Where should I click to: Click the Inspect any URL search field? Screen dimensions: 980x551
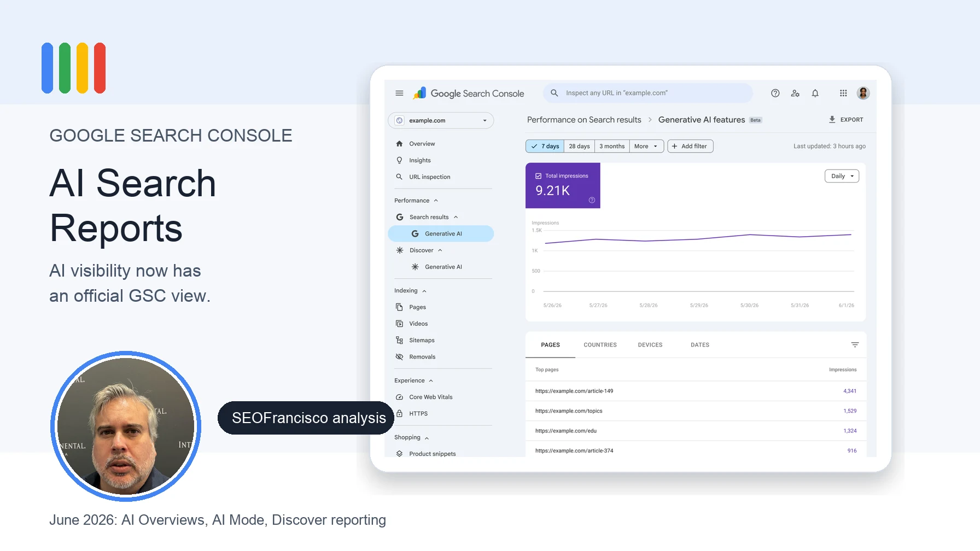click(x=648, y=93)
